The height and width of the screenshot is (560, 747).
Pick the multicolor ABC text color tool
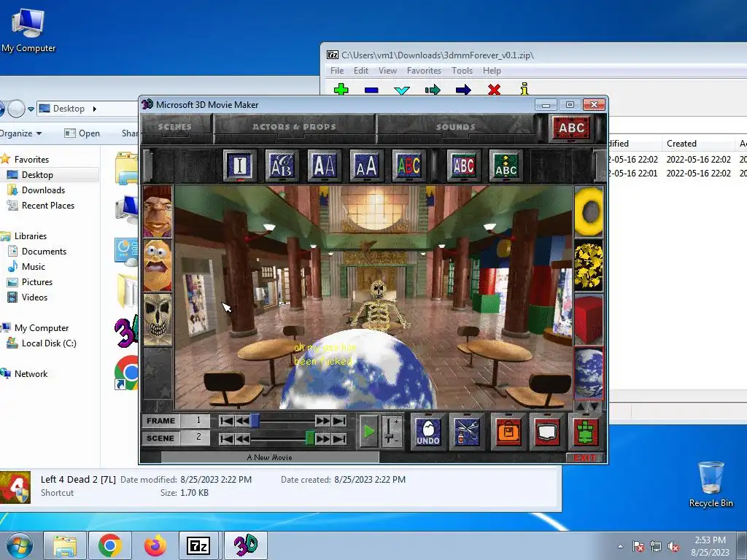(x=409, y=166)
